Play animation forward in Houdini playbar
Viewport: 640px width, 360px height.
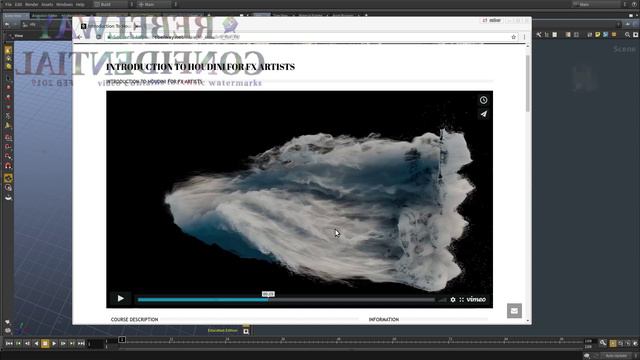click(x=54, y=344)
